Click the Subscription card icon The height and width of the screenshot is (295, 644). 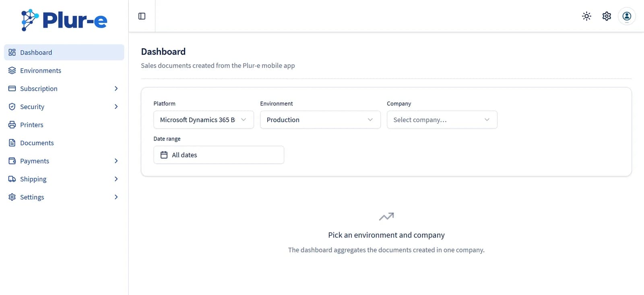(x=12, y=88)
